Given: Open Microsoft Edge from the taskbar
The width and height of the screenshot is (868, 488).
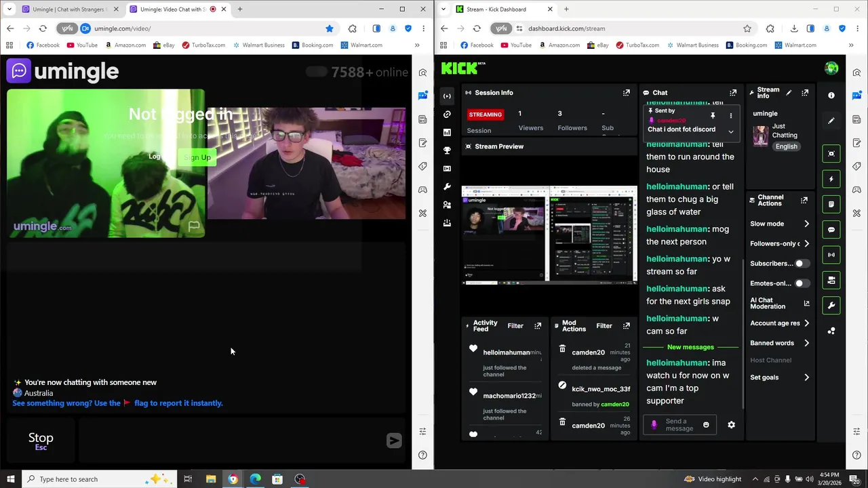Looking at the screenshot, I should point(255,479).
